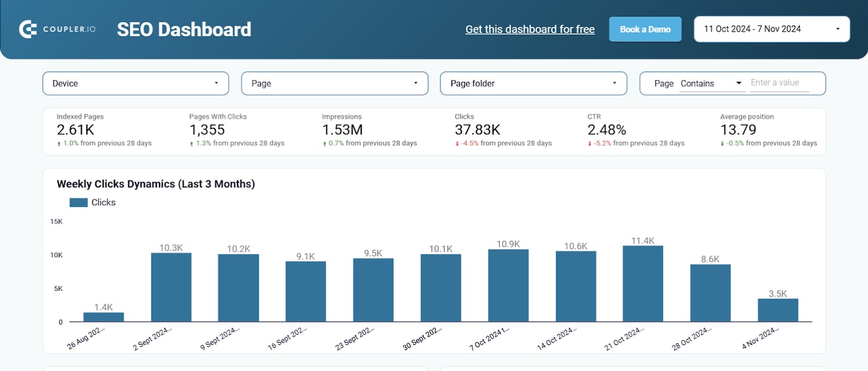The image size is (868, 371).
Task: Select the 10.3K bar for 2 Sept
Action: click(x=171, y=287)
